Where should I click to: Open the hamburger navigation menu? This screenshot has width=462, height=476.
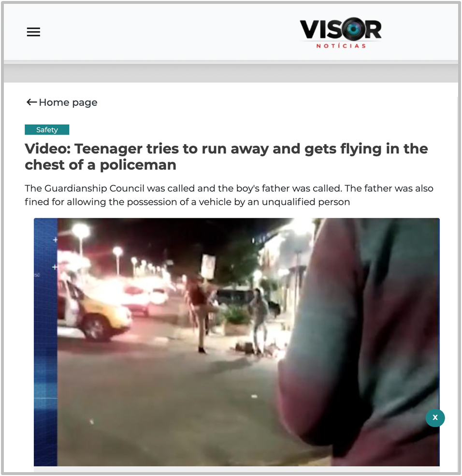coord(33,32)
